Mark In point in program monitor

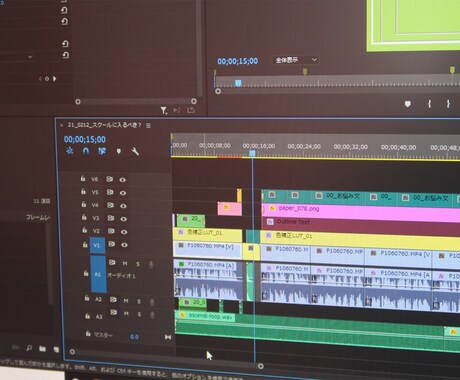[430, 104]
